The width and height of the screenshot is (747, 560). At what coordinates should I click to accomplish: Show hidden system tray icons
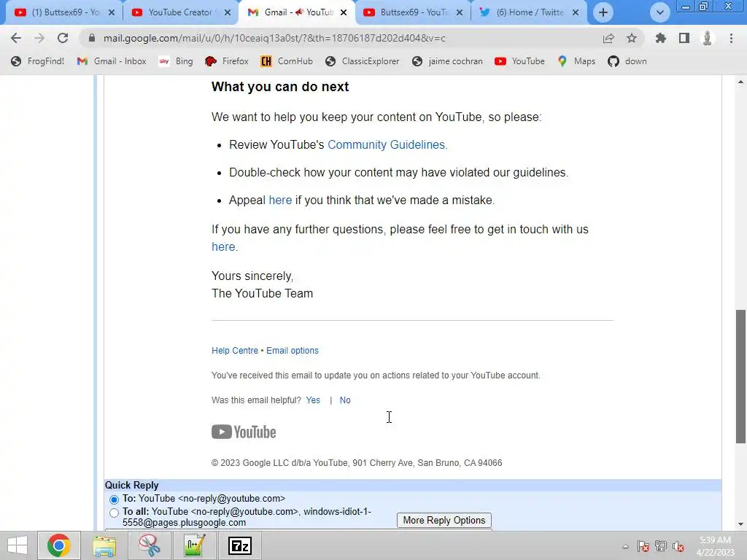(x=625, y=546)
